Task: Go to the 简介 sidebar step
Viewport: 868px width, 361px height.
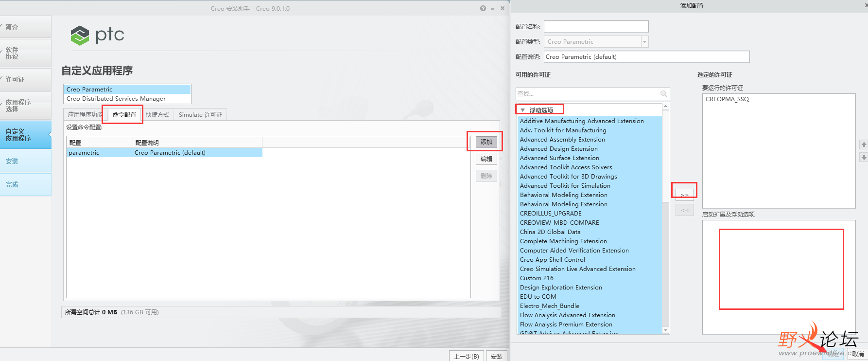Action: [x=25, y=27]
